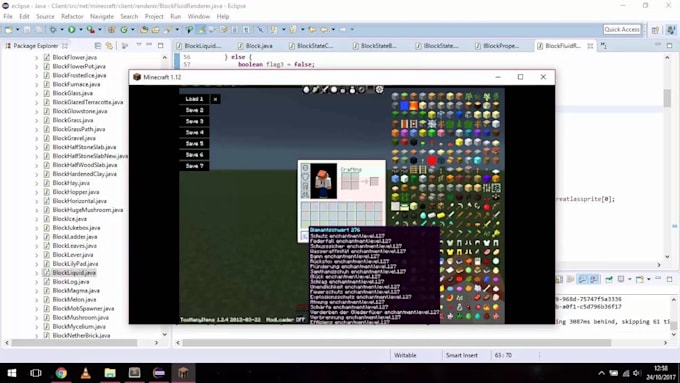The height and width of the screenshot is (383, 680).
Task: Open the Navigate menu
Action: 102,16
